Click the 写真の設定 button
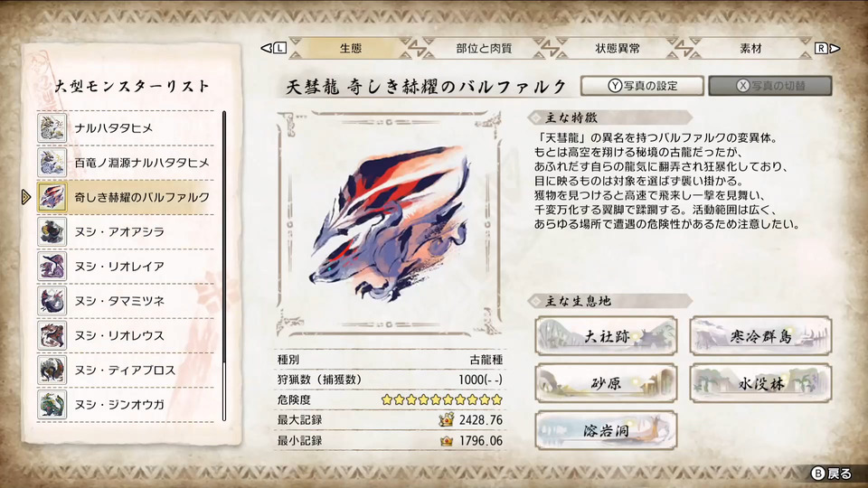 click(x=642, y=86)
